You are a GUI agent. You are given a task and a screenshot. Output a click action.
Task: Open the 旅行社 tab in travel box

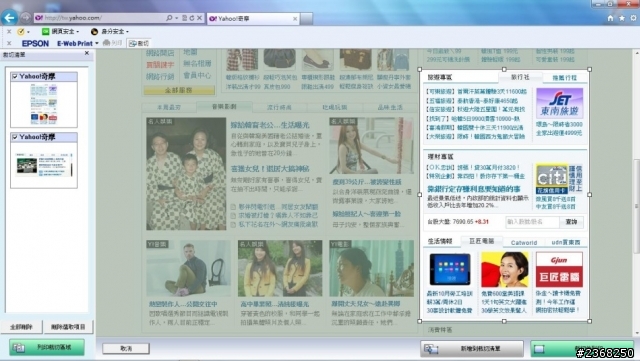pos(520,77)
